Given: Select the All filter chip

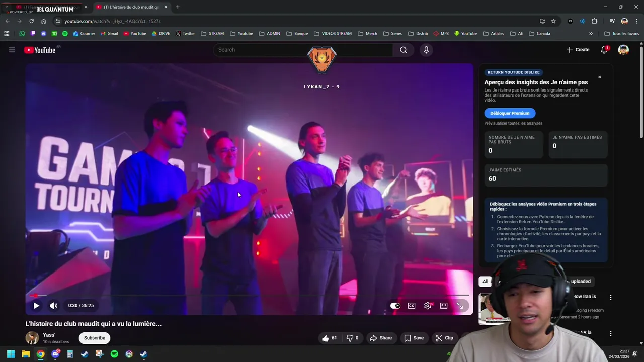Looking at the screenshot, I should coord(485,281).
